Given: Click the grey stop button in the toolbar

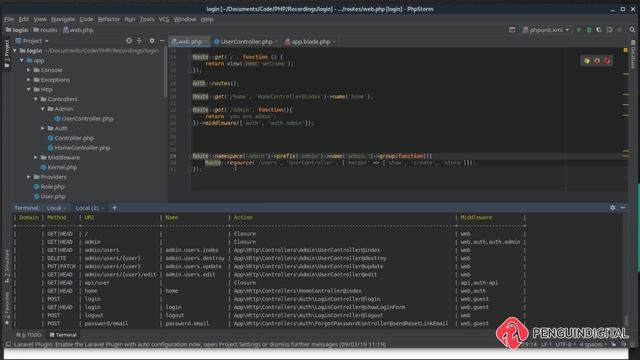Looking at the screenshot, I should click(619, 30).
